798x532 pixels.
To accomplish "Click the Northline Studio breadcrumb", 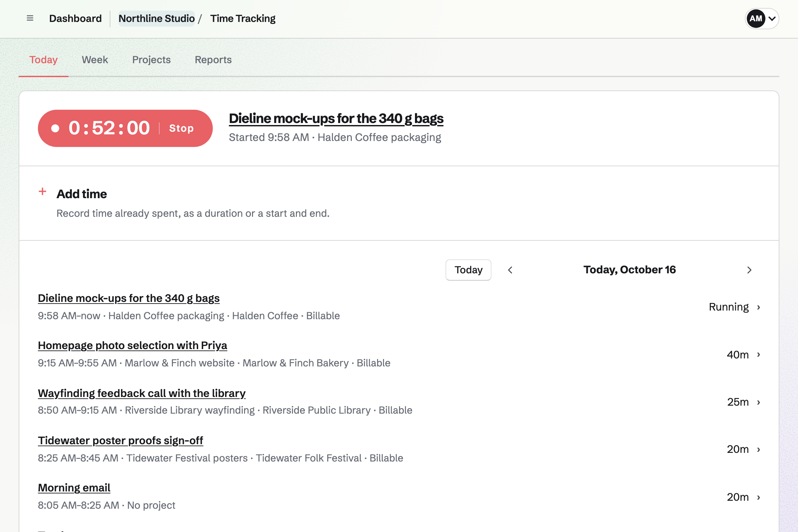I will (156, 18).
